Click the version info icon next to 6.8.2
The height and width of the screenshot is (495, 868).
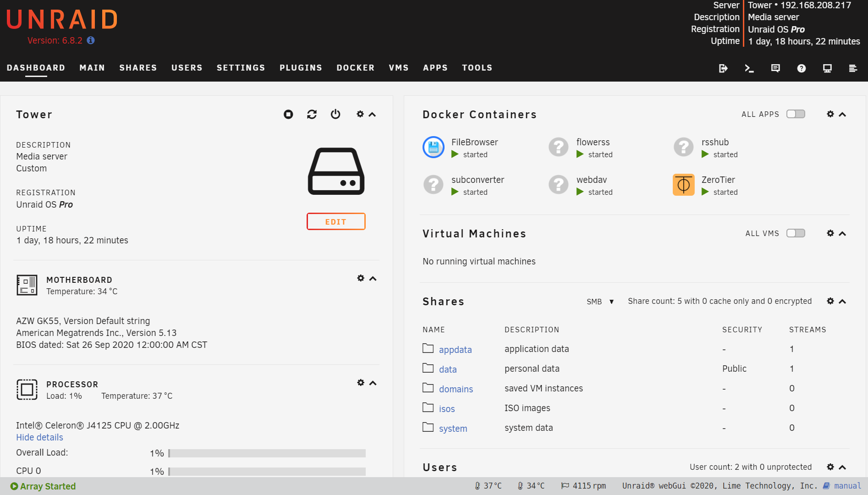[x=91, y=40]
